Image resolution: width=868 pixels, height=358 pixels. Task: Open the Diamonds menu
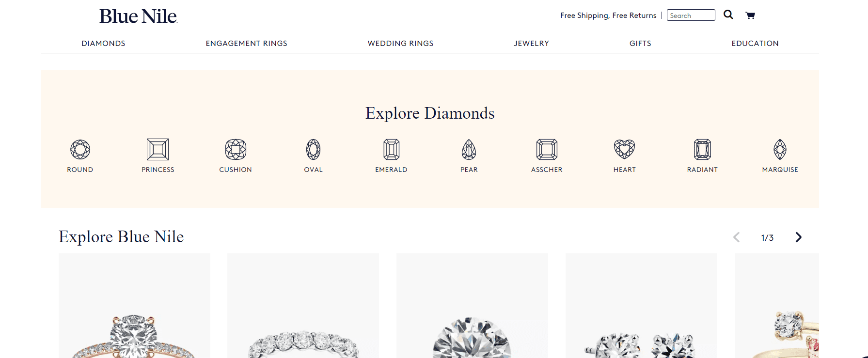pos(103,43)
